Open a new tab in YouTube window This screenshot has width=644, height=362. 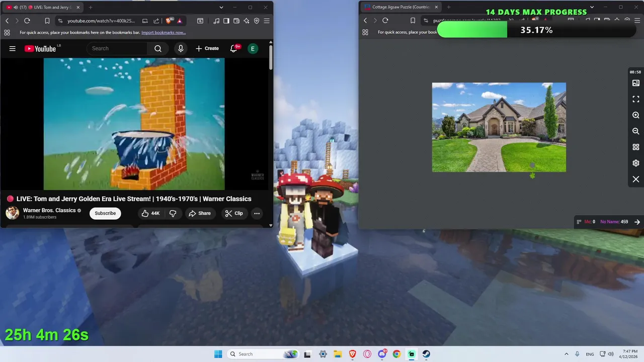tap(91, 7)
